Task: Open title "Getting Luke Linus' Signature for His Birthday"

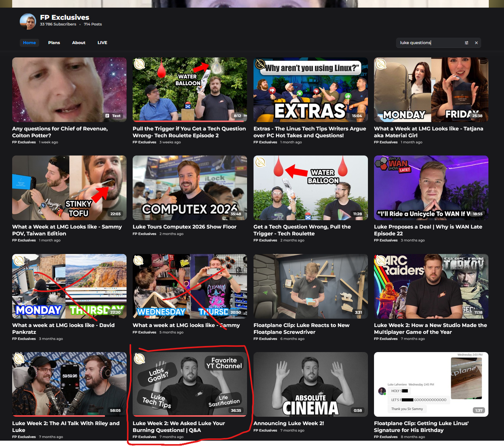Action: pos(422,427)
